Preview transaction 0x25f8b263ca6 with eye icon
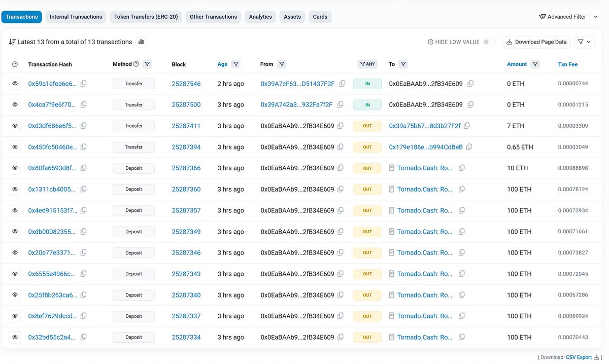Viewport: 609px width, 364px height. 15,295
